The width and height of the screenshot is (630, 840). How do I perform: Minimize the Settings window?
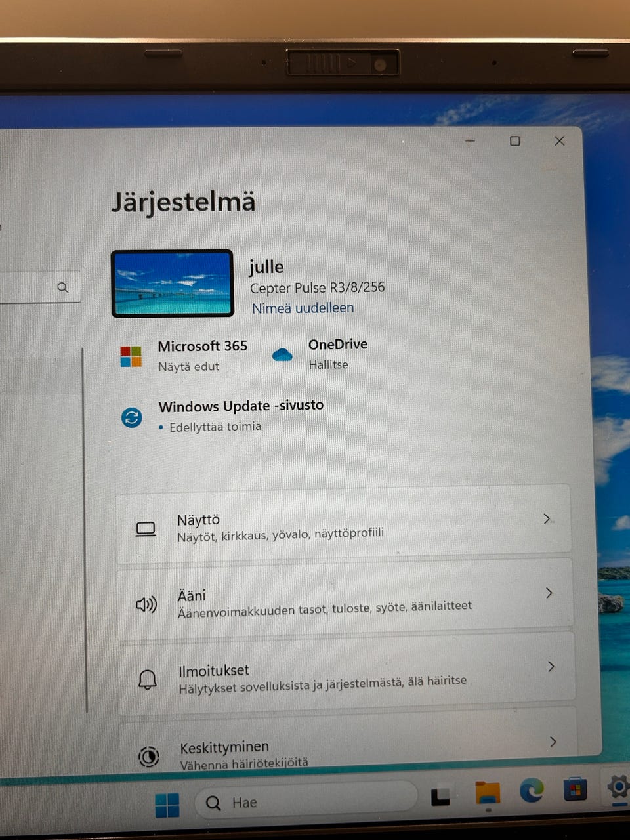tap(470, 141)
